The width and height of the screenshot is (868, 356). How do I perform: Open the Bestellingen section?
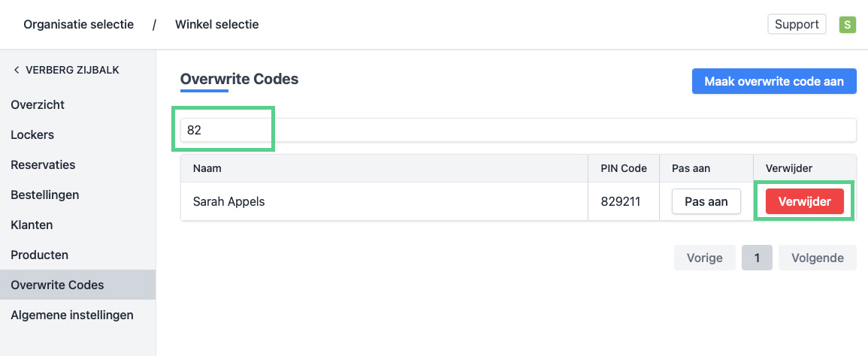44,195
